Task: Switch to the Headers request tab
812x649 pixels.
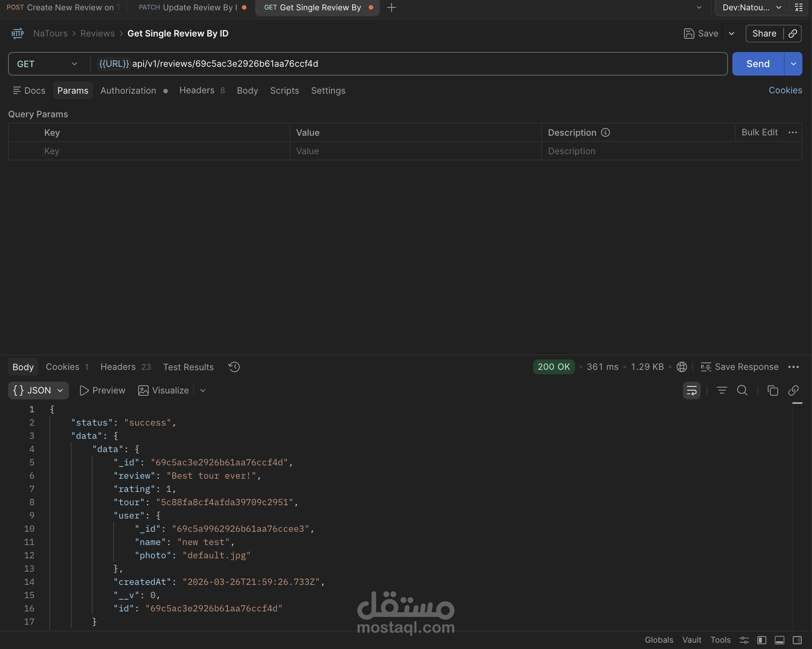Action: [197, 90]
